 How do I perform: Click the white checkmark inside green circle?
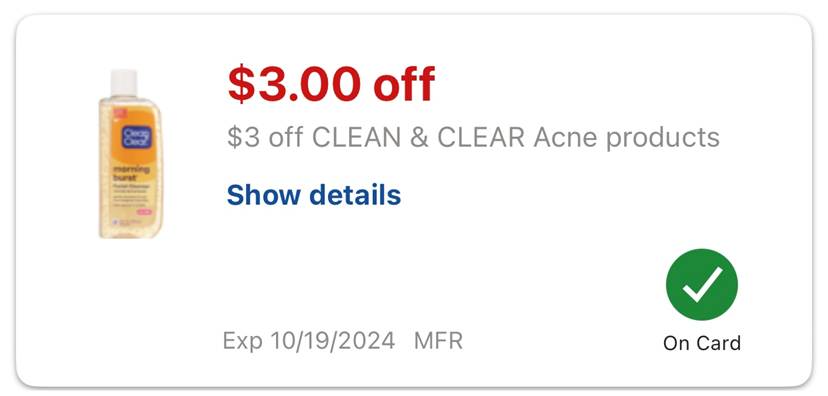click(702, 285)
